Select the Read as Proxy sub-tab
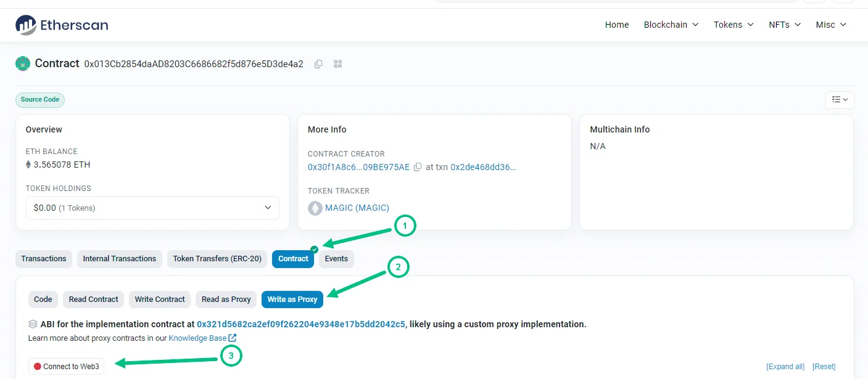This screenshot has width=868, height=379. click(226, 300)
